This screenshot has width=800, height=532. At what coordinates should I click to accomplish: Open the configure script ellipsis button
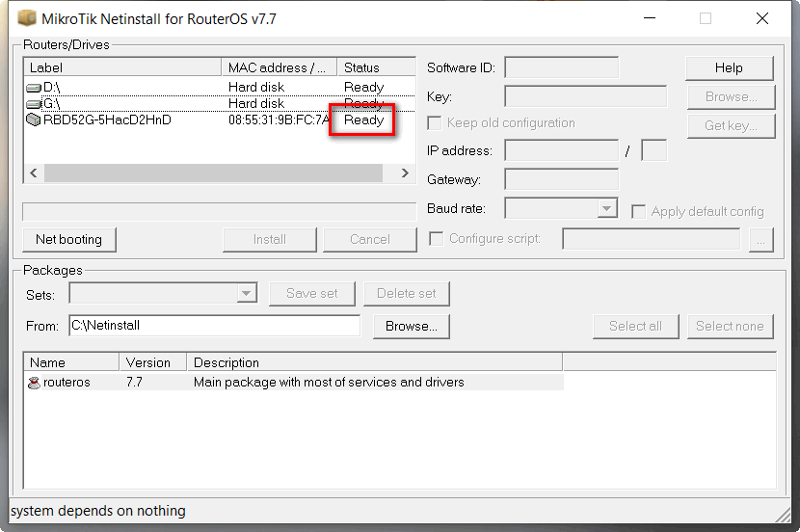[760, 239]
